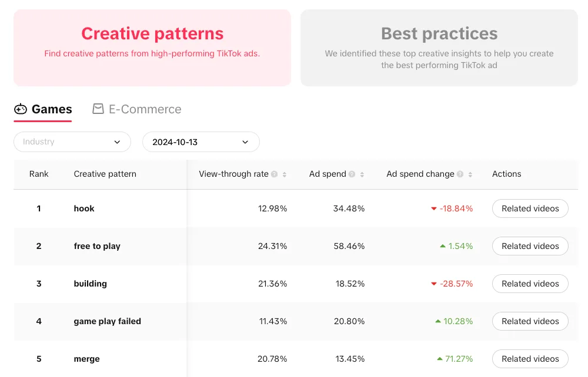This screenshot has height=377, width=588.
Task: Open Related videos for building
Action: 530,284
